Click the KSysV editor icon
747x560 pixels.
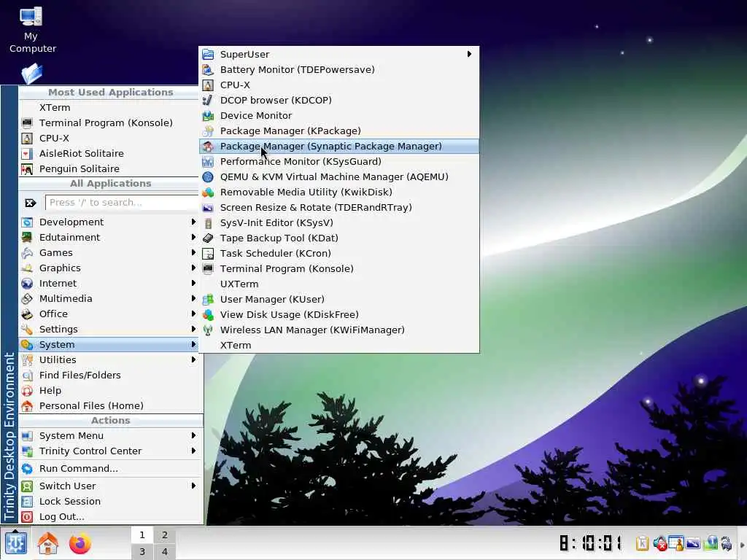(x=208, y=223)
